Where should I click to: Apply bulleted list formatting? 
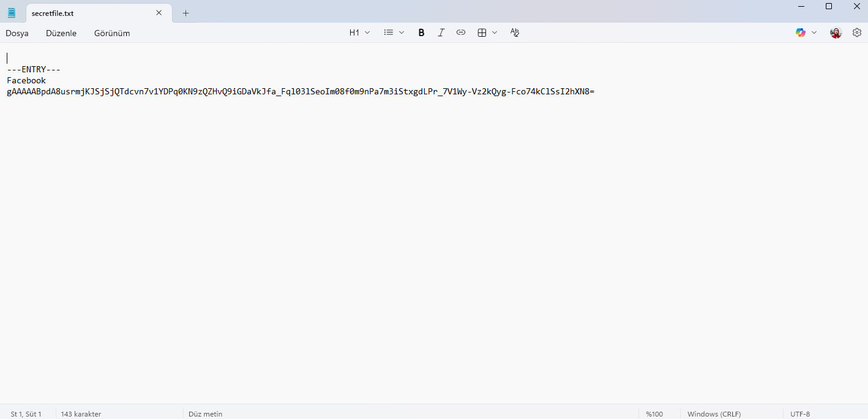tap(389, 32)
